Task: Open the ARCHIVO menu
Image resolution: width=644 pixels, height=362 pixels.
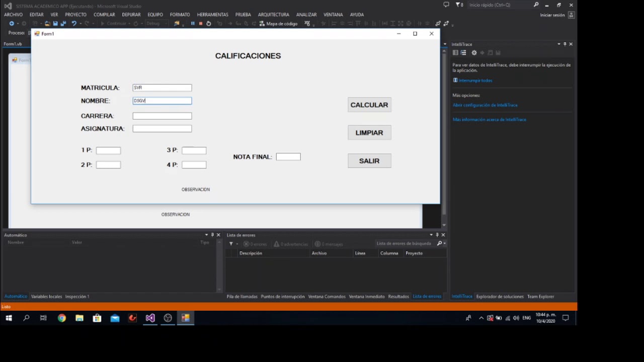Action: click(x=13, y=15)
